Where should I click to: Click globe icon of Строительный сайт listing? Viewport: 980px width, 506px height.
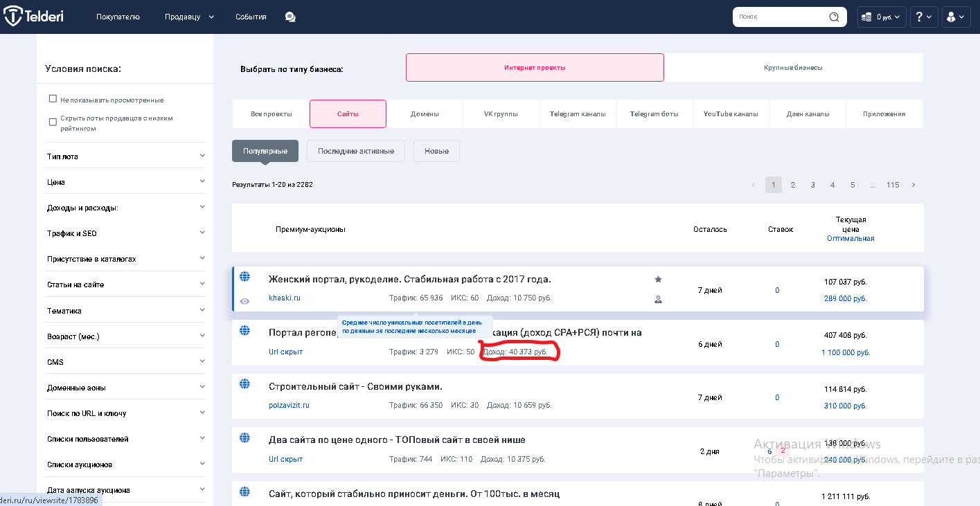click(244, 383)
